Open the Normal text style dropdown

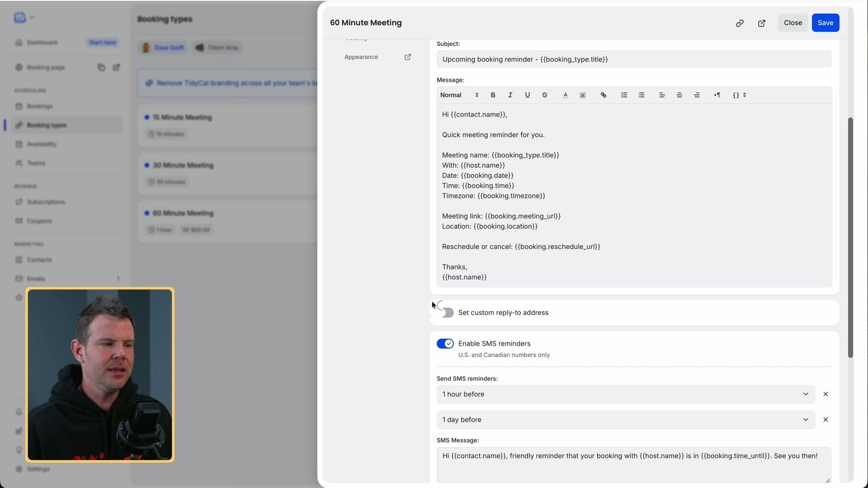pos(459,95)
